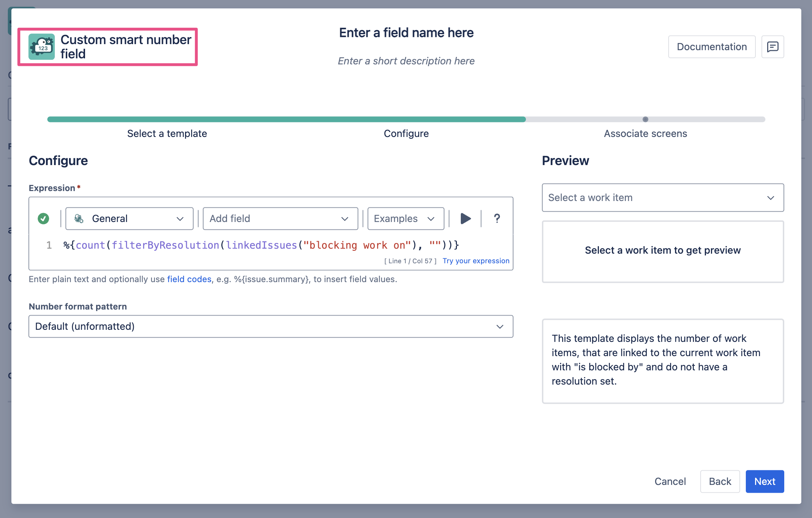The image size is (812, 518).
Task: Go Back to the previous step
Action: point(720,481)
